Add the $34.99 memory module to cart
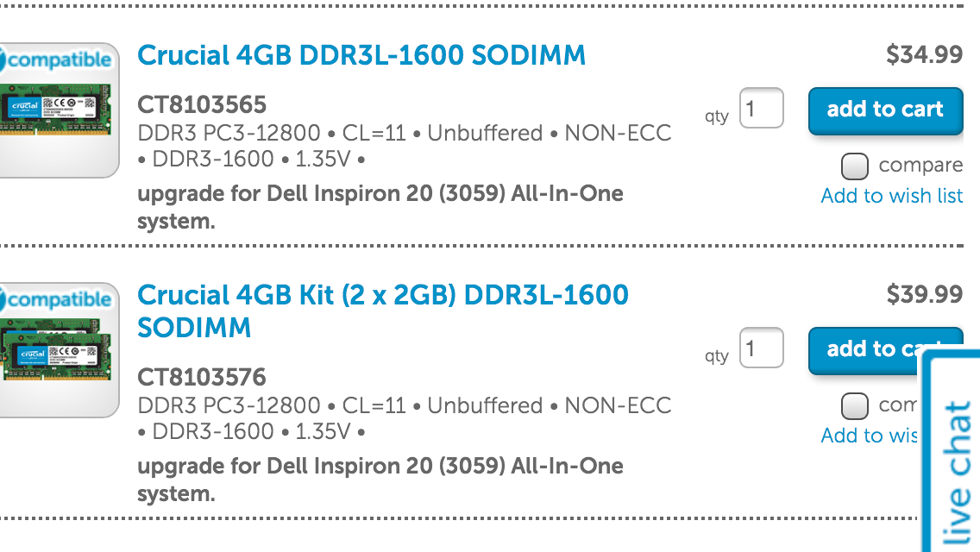This screenshot has height=552, width=980. pyautogui.click(x=886, y=110)
